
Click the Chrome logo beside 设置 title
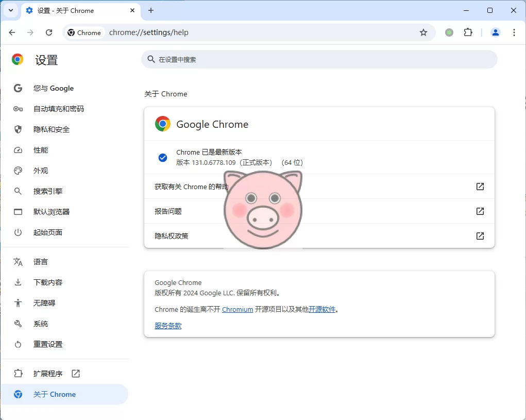coord(18,60)
